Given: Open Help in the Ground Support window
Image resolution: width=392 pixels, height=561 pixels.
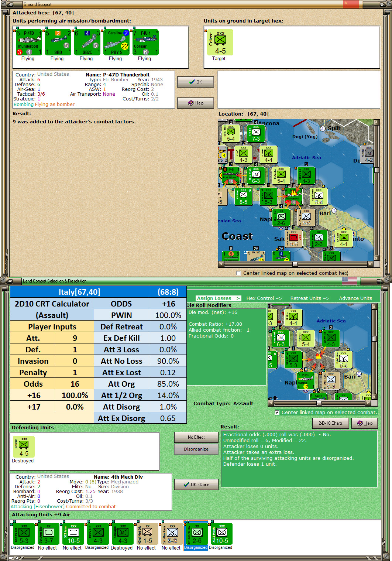Looking at the screenshot, I should (x=196, y=103).
